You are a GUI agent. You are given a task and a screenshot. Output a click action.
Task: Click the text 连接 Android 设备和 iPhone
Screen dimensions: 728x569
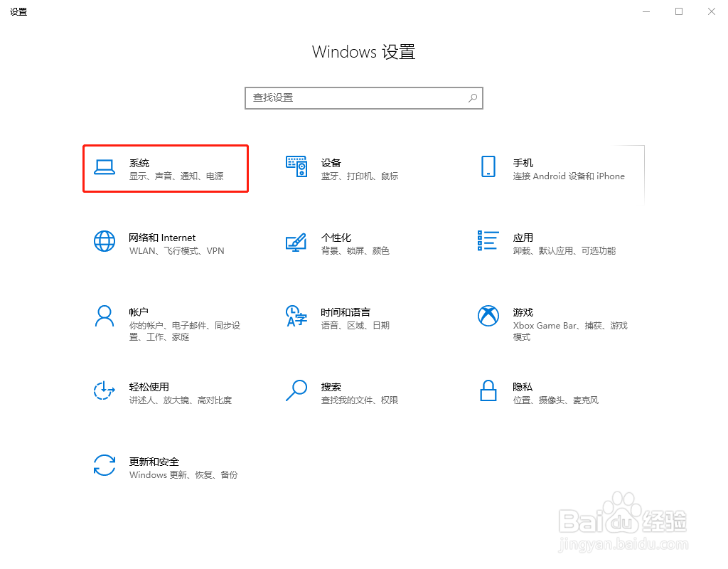[x=569, y=176]
